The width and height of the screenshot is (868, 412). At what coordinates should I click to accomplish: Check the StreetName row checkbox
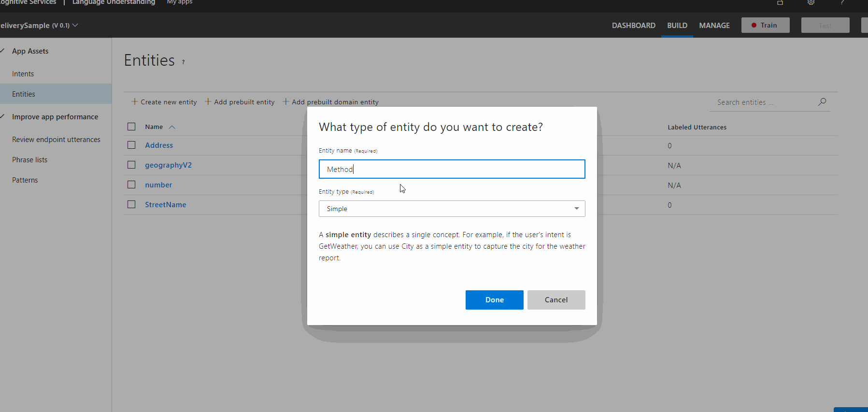click(x=131, y=204)
